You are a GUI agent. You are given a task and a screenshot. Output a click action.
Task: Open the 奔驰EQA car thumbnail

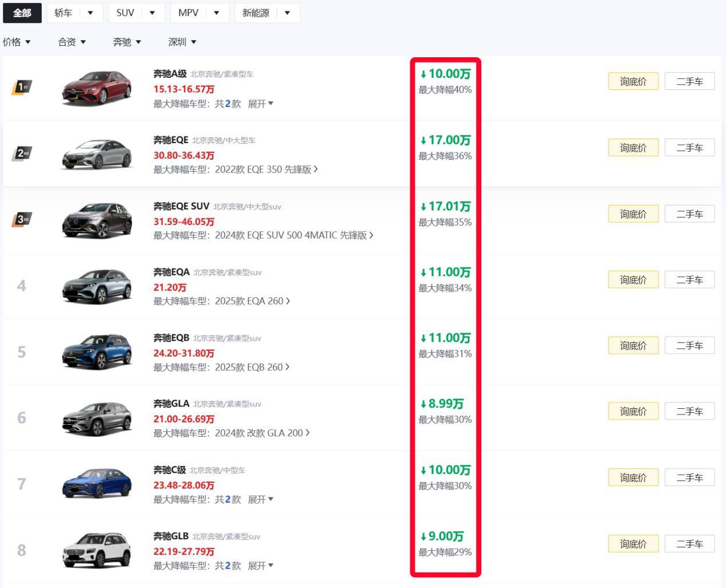(x=96, y=286)
